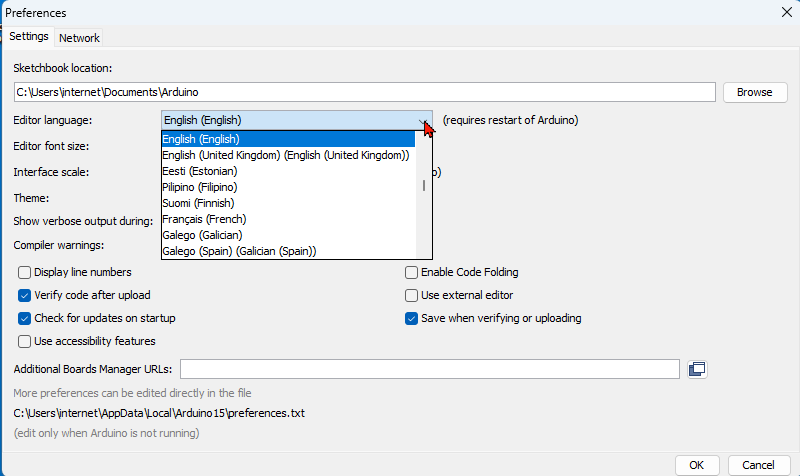800x476 pixels.
Task: Check the Use external editor option
Action: 411,295
